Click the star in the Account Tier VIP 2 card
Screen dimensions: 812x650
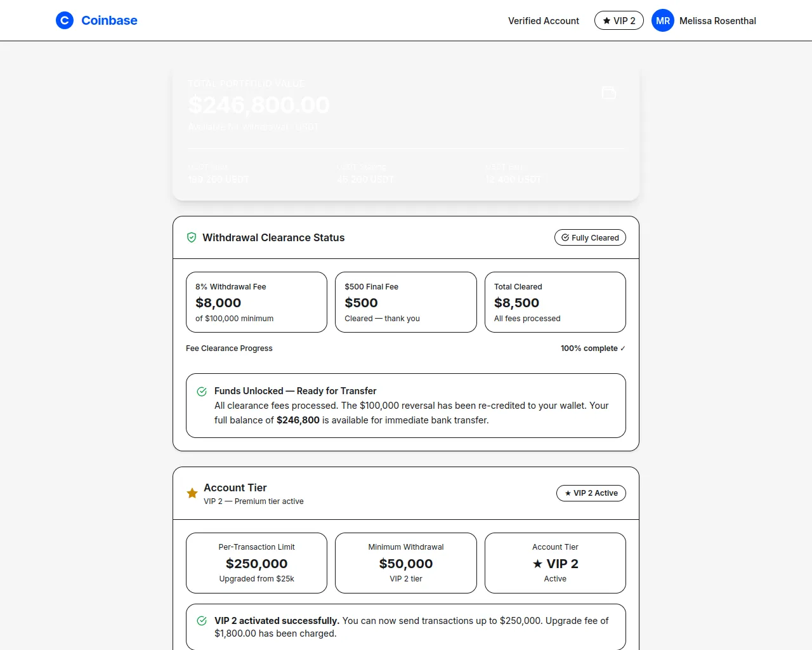(537, 564)
